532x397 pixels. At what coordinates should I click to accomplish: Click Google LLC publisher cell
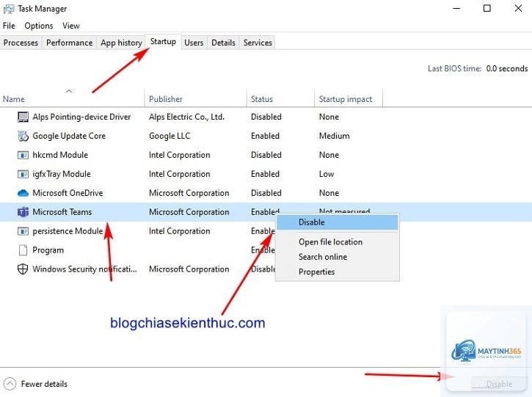click(x=170, y=136)
